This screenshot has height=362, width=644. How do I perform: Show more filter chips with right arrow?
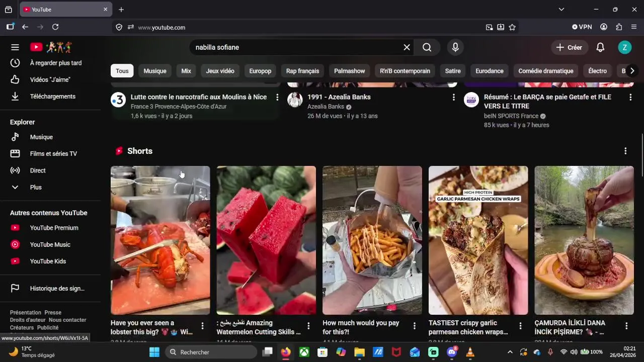tap(632, 71)
